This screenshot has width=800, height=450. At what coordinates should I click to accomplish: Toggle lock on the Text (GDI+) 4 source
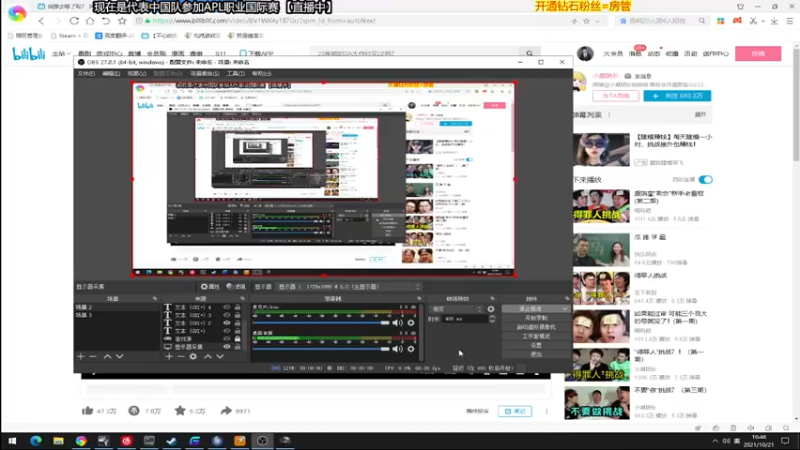[237, 307]
